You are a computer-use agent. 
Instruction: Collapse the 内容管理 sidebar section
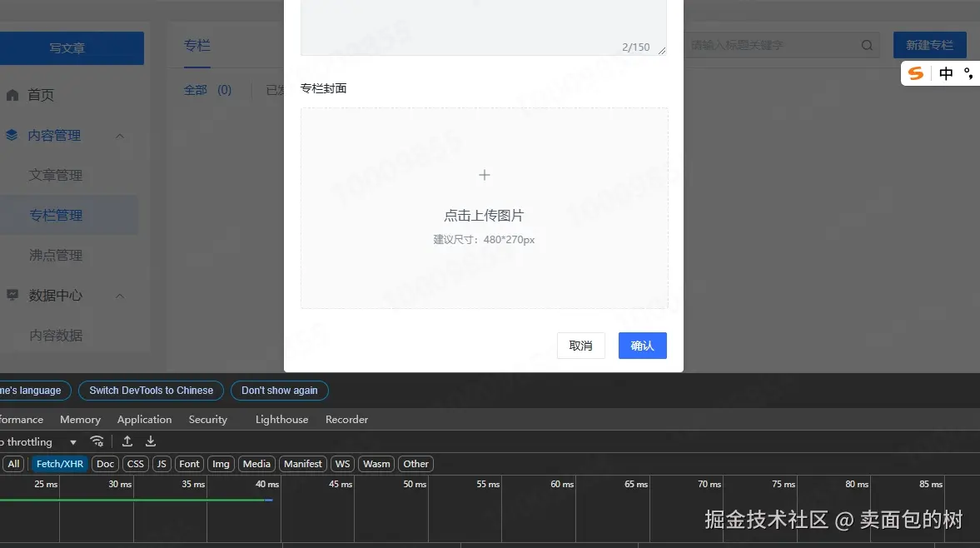click(x=120, y=136)
